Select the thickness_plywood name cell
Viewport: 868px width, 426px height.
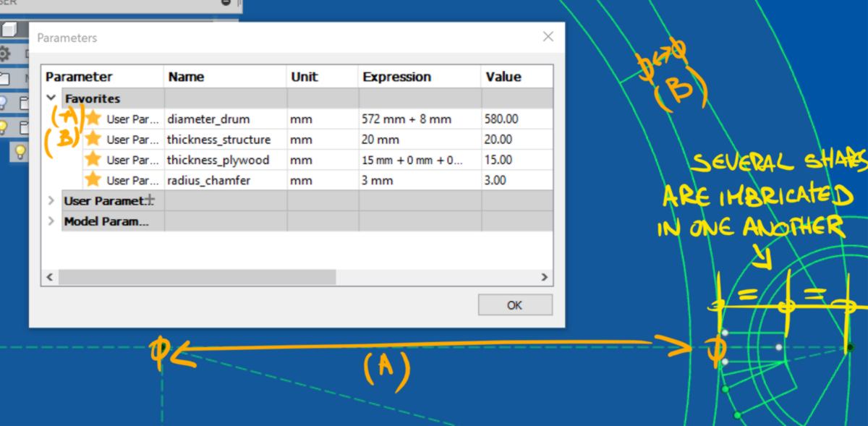pyautogui.click(x=226, y=160)
